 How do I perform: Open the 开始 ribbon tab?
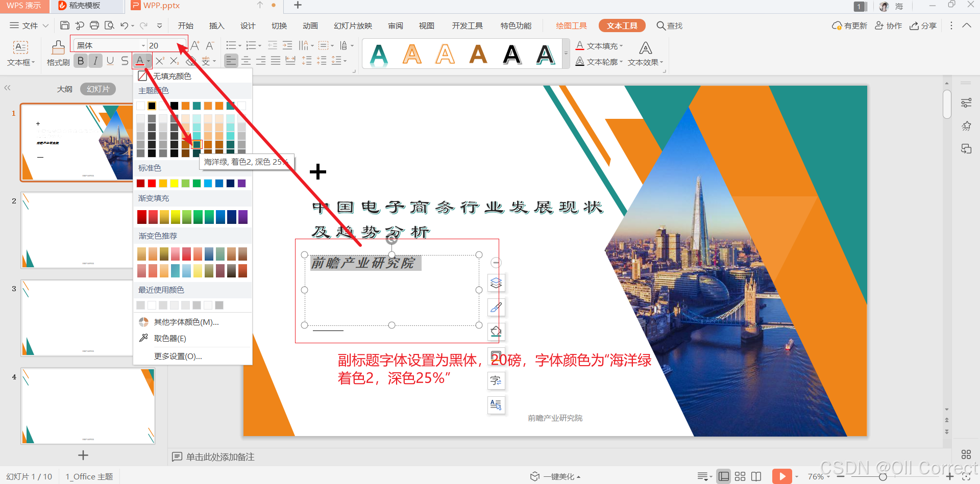pos(186,26)
